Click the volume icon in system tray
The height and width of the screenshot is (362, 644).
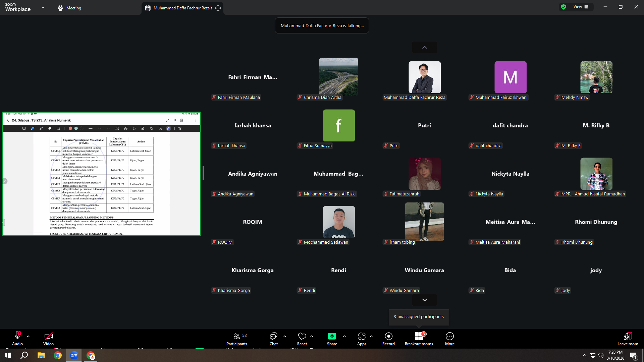(600, 355)
